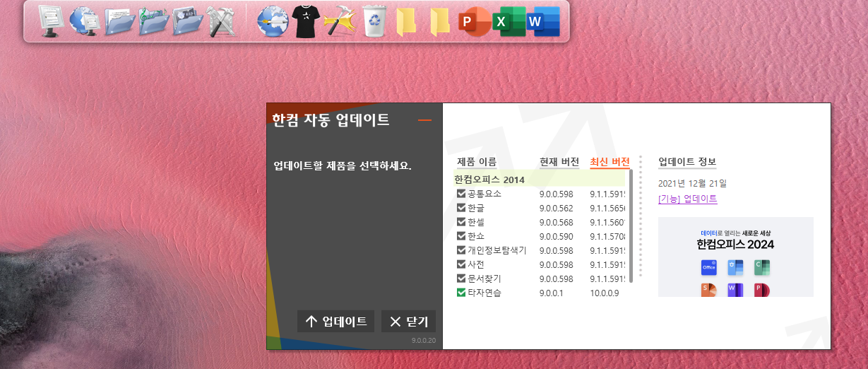This screenshot has width=868, height=369.
Task: Uncheck the 공통요소 checkbox
Action: (x=461, y=194)
